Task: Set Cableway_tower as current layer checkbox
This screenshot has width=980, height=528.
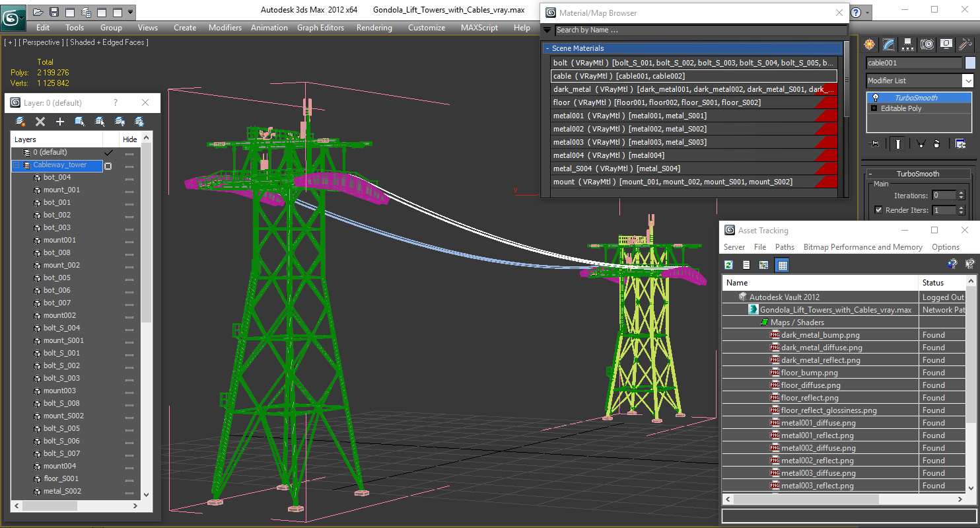Action: pos(108,166)
